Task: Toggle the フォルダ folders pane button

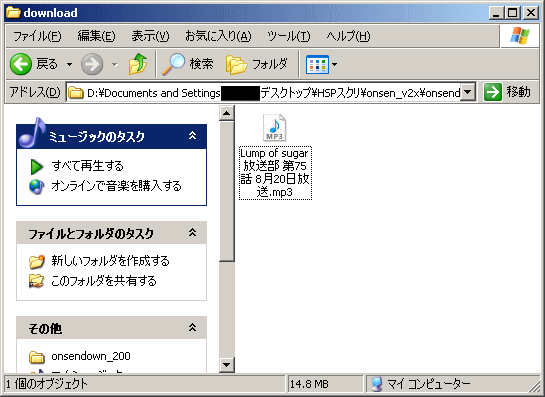Action: [236, 65]
